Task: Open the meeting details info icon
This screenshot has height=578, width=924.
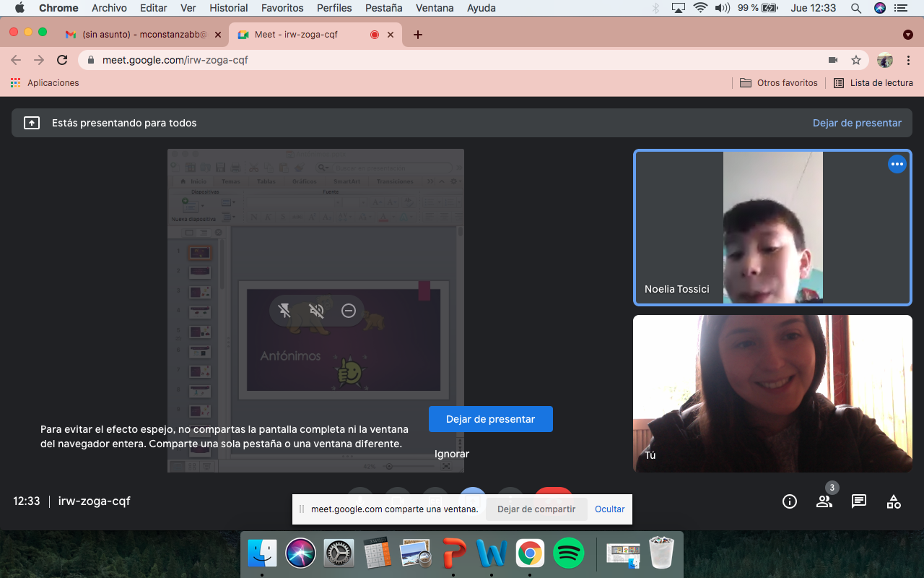Action: point(790,501)
